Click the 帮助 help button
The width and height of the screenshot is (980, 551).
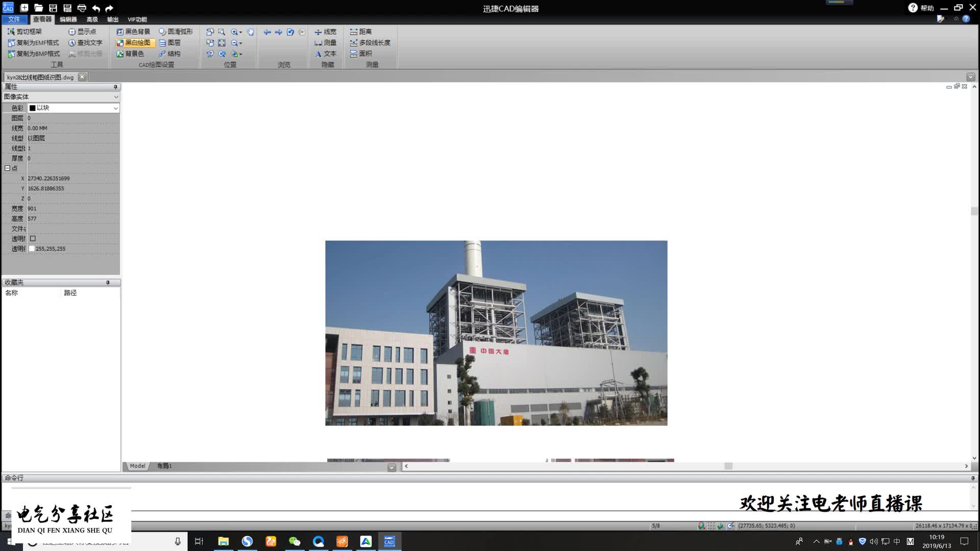click(x=921, y=8)
